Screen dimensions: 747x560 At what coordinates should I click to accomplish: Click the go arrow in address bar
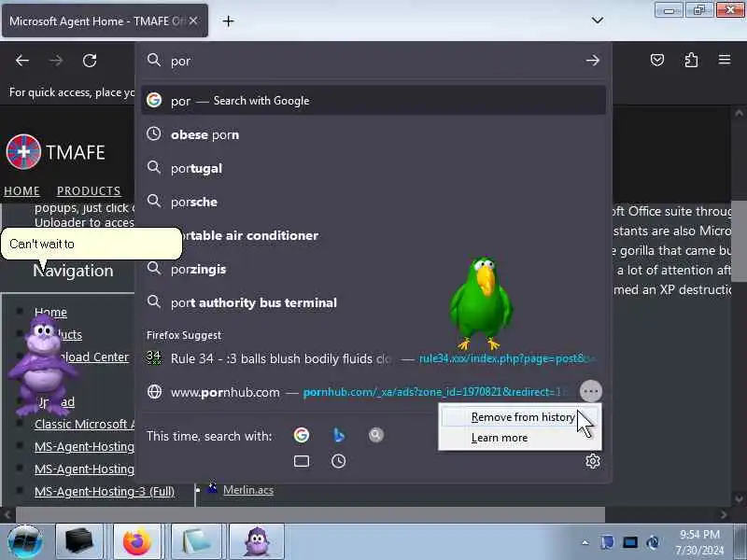pyautogui.click(x=593, y=61)
